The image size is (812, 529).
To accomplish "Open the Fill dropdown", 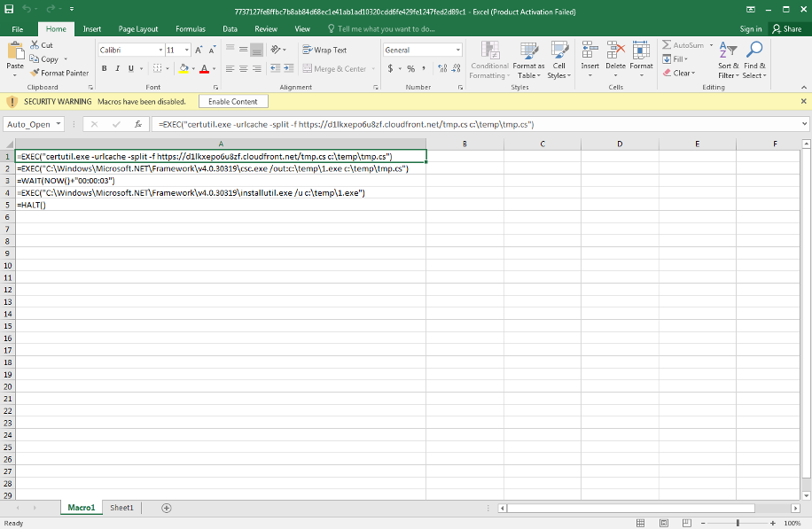I will click(x=675, y=59).
